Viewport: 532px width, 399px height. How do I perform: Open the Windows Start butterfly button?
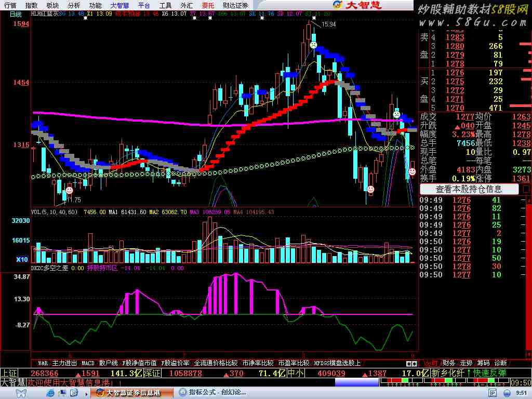(21, 394)
